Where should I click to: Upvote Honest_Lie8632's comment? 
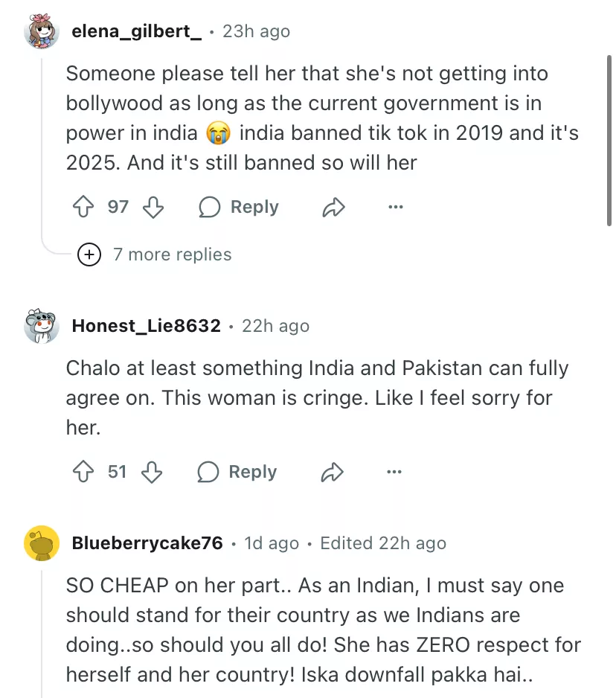(x=83, y=472)
